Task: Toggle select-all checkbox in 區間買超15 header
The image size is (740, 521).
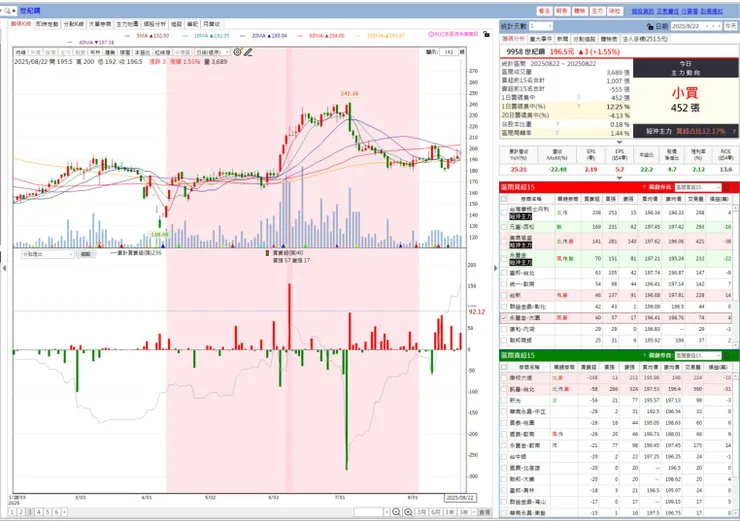Action: pos(504,199)
